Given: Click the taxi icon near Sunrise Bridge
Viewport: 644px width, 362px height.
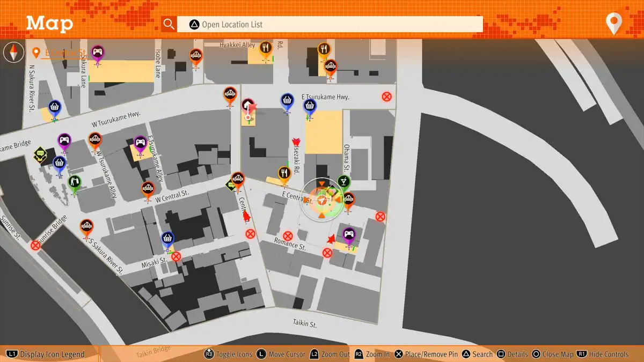Looking at the screenshot, I should click(x=86, y=226).
